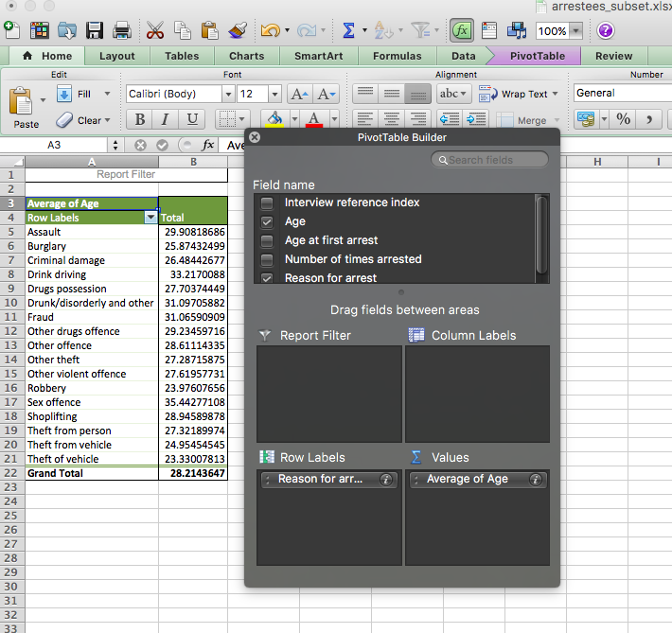The height and width of the screenshot is (633, 672).
Task: Open info for Average of Age field
Action: click(537, 480)
